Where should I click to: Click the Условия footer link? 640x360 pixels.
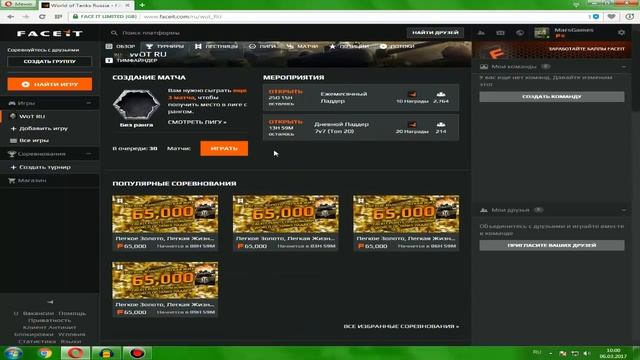click(x=72, y=334)
